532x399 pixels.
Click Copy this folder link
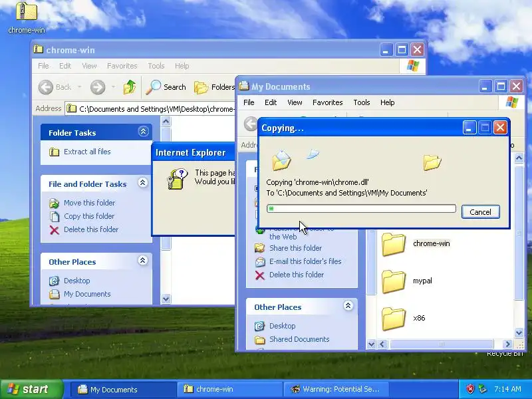(x=89, y=216)
